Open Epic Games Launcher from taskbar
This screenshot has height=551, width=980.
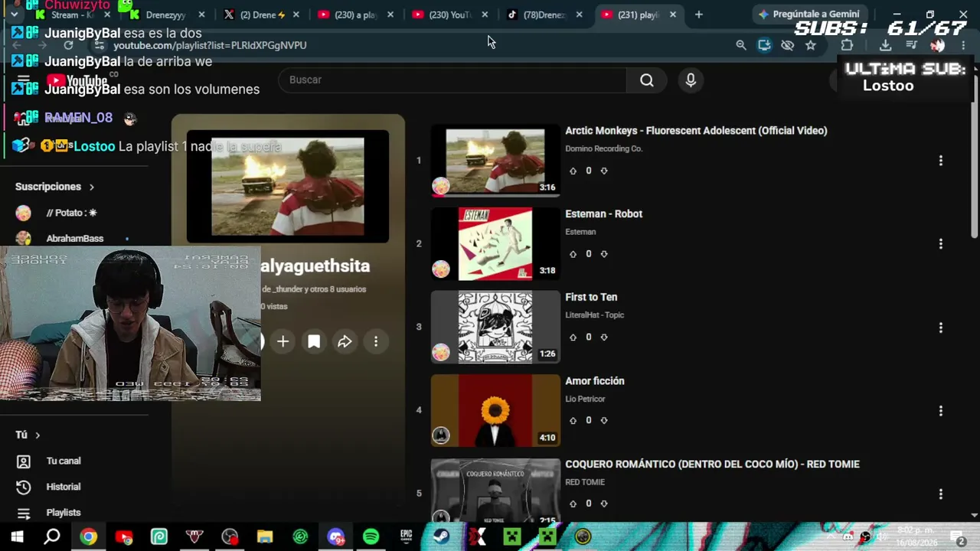coord(406,536)
